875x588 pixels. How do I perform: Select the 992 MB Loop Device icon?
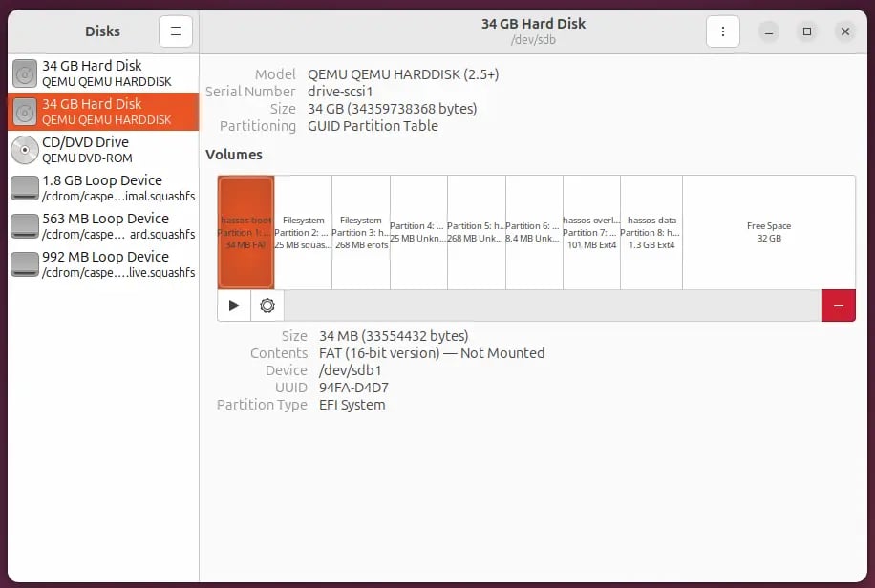tap(25, 264)
